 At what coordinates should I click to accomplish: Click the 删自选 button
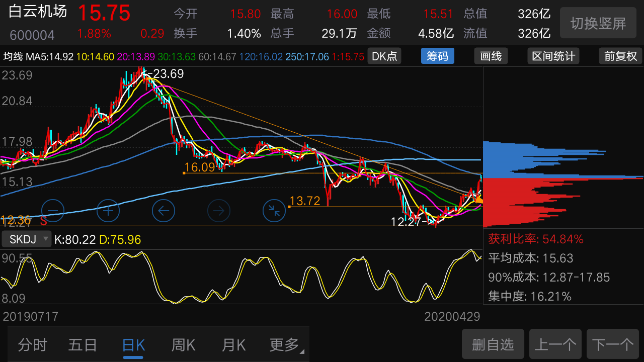point(493,344)
